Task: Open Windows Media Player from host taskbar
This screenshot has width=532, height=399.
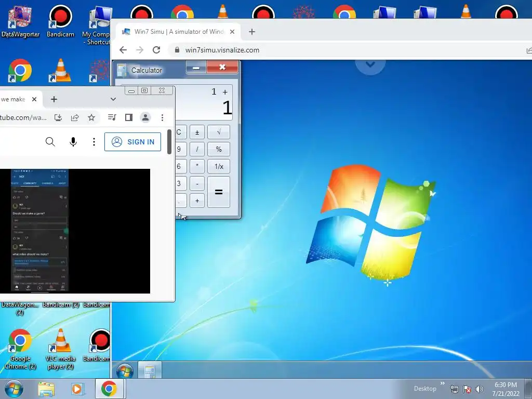Action: pos(77,389)
